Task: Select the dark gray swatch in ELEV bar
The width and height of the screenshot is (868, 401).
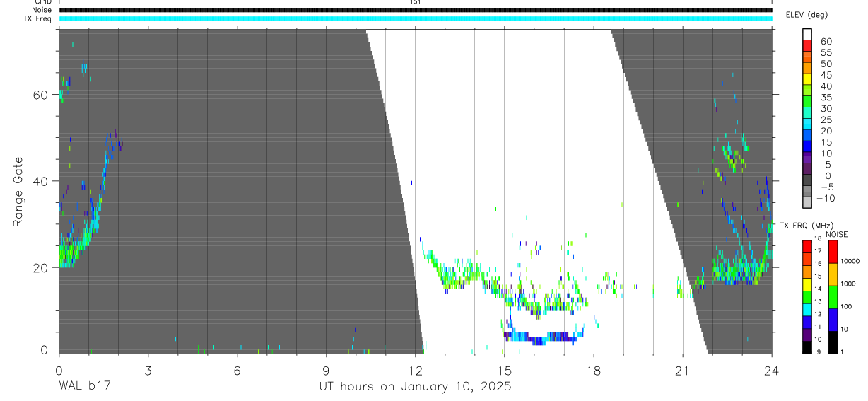Action: pos(807,180)
